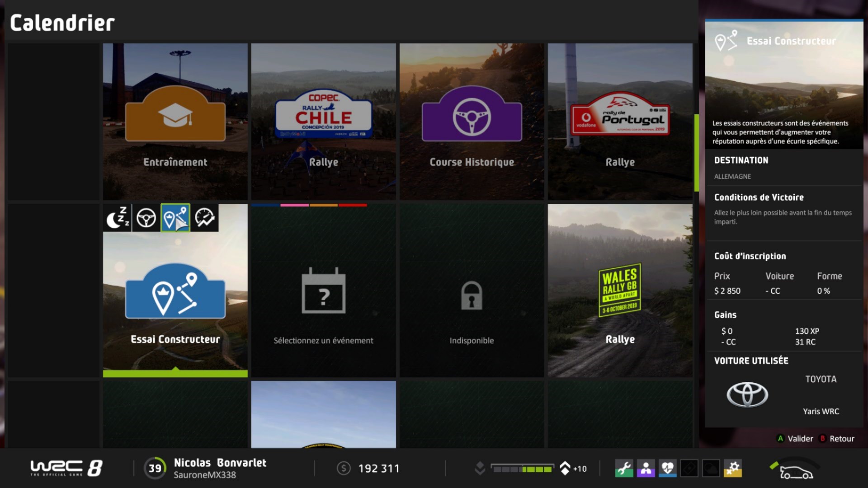Select the rest day moon icon
This screenshot has height=488, width=868.
118,218
